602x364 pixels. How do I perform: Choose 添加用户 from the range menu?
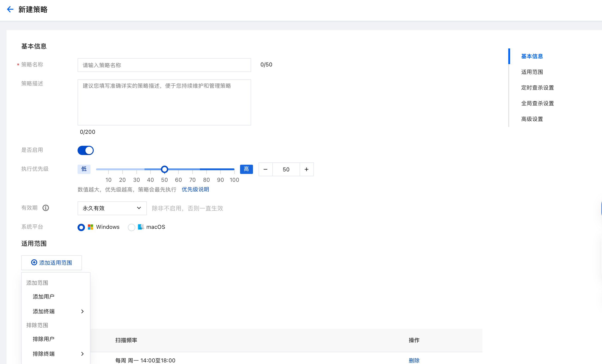coord(43,297)
